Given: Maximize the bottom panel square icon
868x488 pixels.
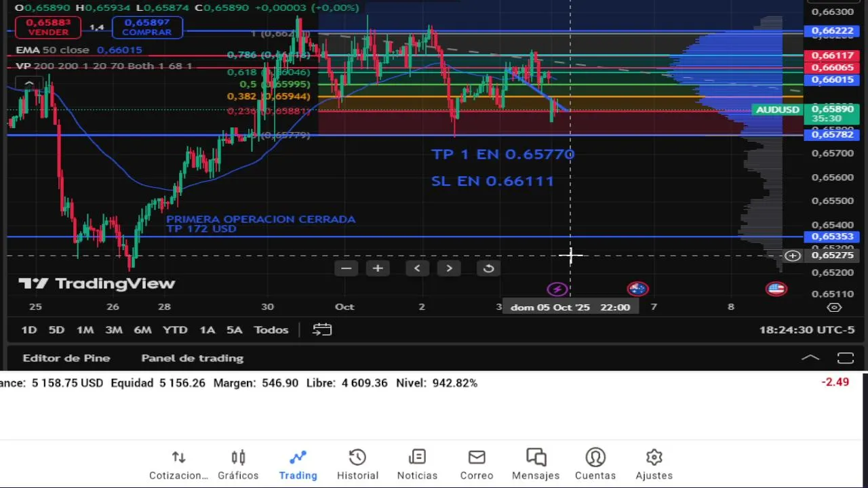Looking at the screenshot, I should pos(845,358).
